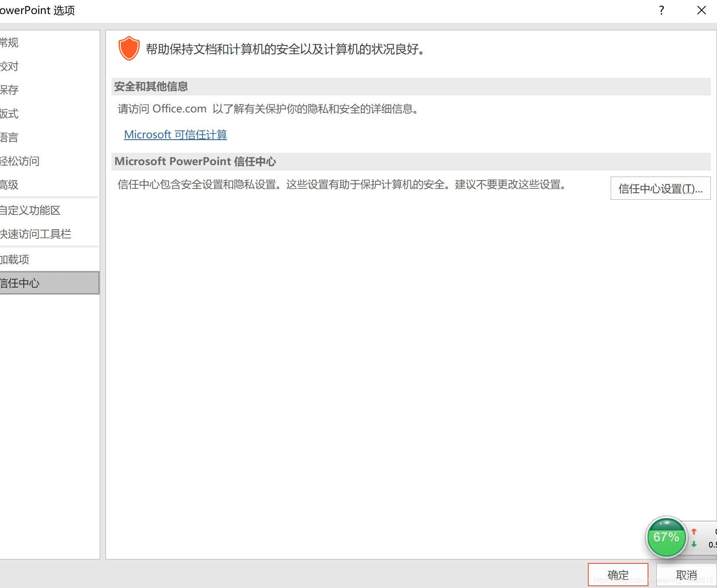Click the green download arrow in the speed widget
This screenshot has width=717, height=588.
point(694,544)
